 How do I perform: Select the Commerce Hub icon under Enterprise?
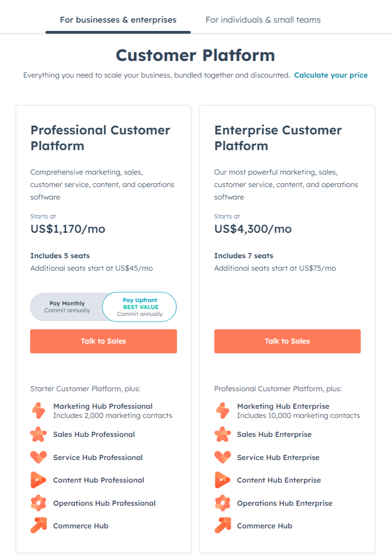223,526
